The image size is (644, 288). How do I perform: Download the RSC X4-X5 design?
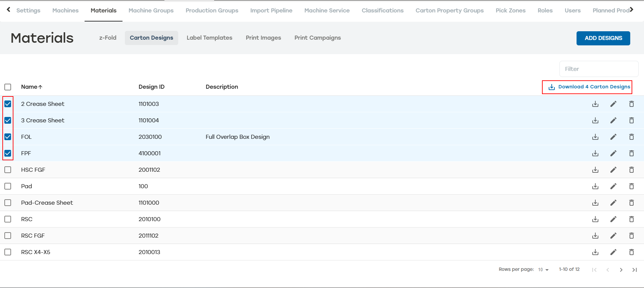tap(595, 252)
